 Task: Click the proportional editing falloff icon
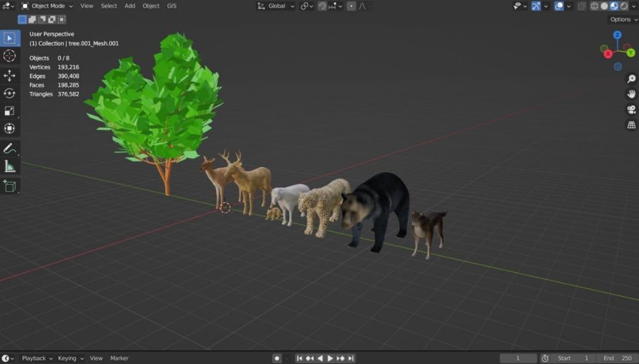(363, 6)
